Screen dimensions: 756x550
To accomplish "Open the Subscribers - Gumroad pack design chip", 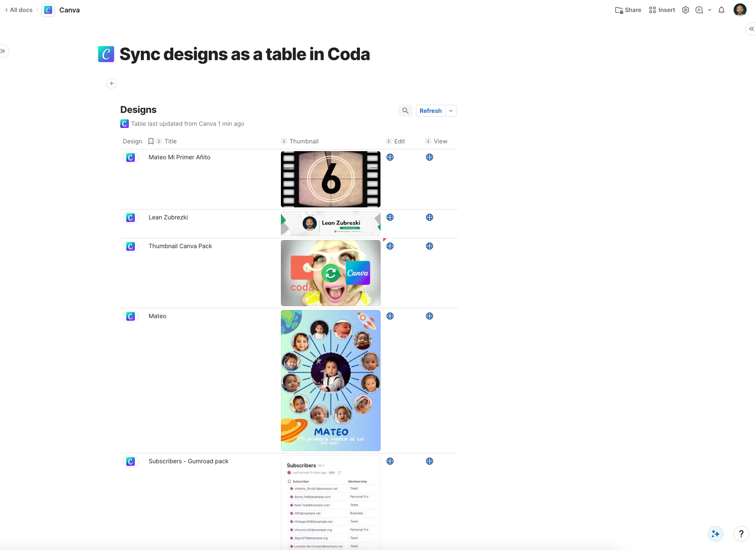I will (x=131, y=462).
